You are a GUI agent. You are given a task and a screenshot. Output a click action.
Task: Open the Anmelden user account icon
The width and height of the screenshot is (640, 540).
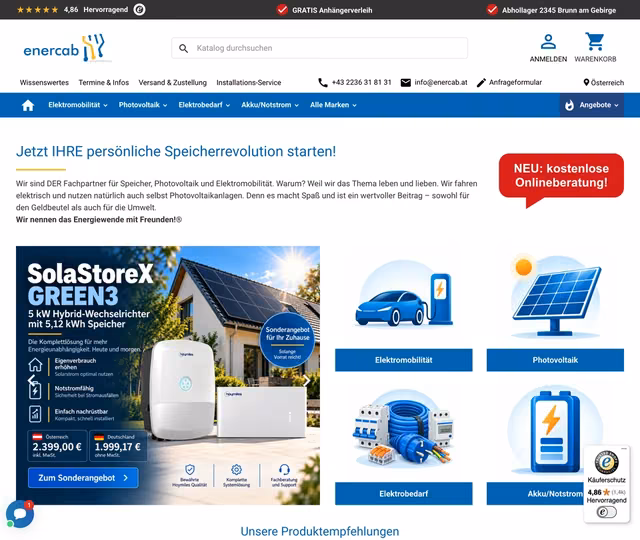[x=548, y=42]
